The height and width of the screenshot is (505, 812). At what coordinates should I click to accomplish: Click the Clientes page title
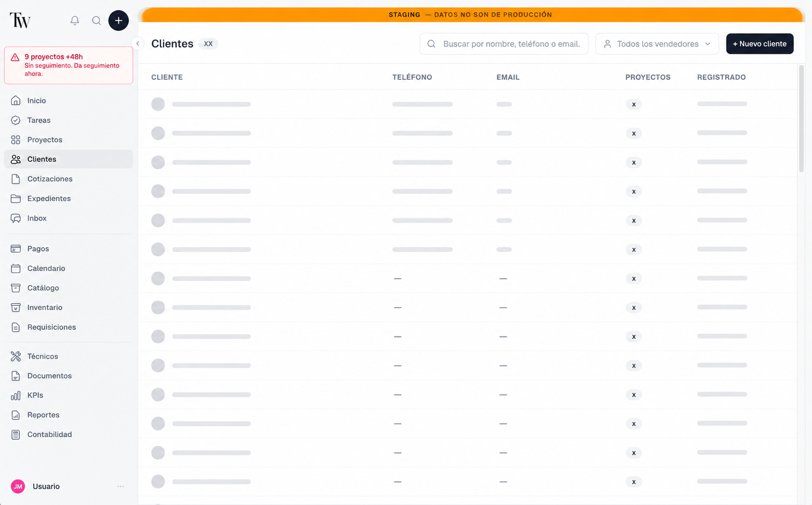coord(172,44)
